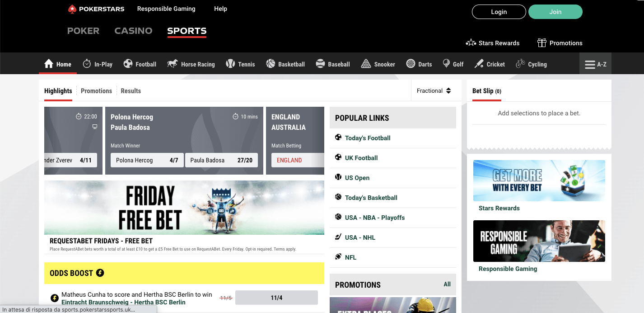Click the tennis icon beside US Open
This screenshot has height=313, width=644.
(338, 177)
